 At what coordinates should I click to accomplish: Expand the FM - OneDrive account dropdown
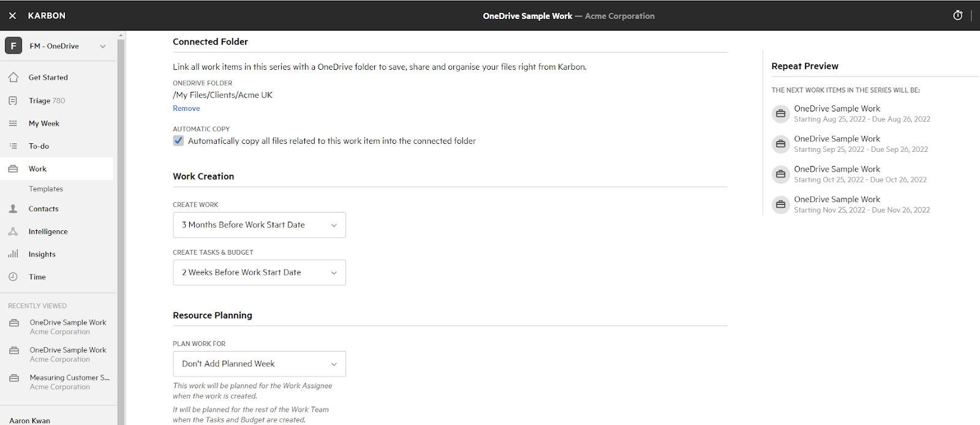pyautogui.click(x=103, y=47)
